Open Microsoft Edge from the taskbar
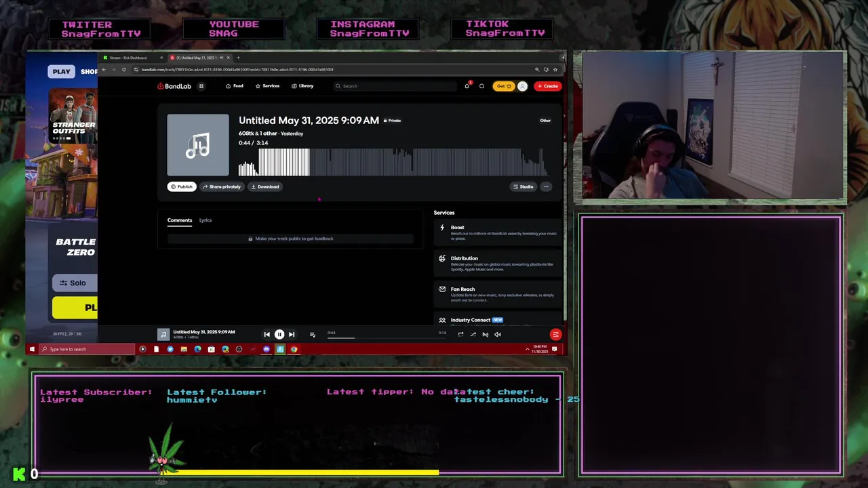Screen dimensions: 868x488 click(197, 349)
